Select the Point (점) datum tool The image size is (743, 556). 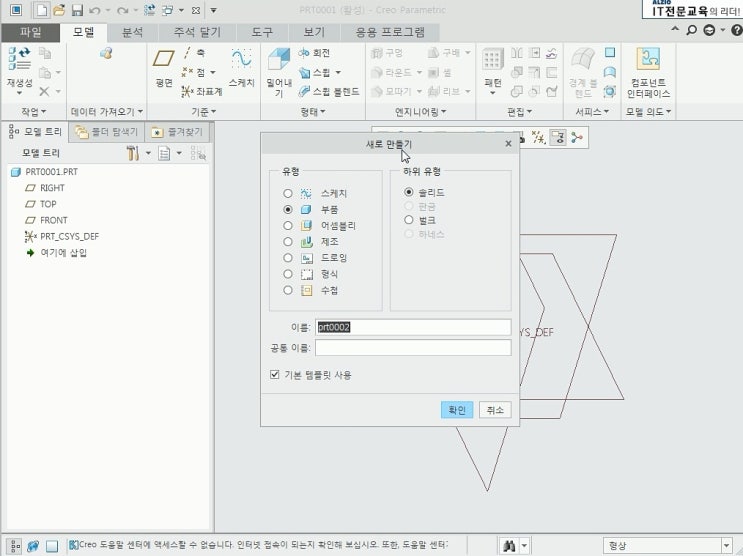(x=194, y=72)
